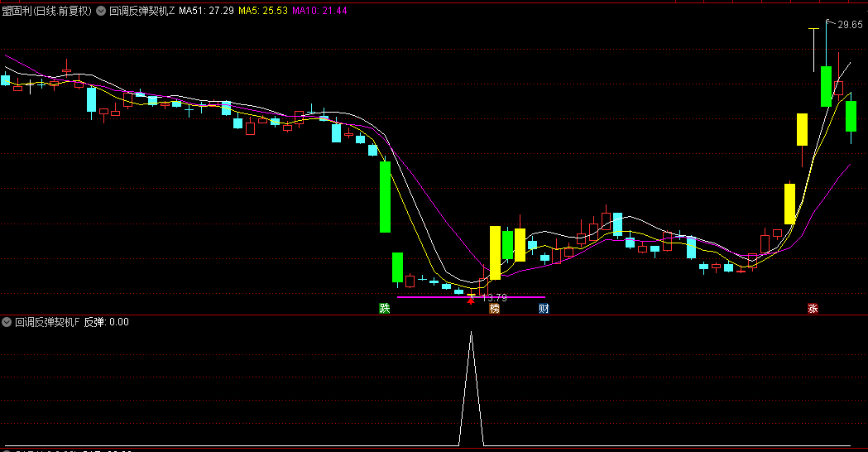Click the red 涨 event marker
Image resolution: width=868 pixels, height=452 pixels.
(813, 308)
